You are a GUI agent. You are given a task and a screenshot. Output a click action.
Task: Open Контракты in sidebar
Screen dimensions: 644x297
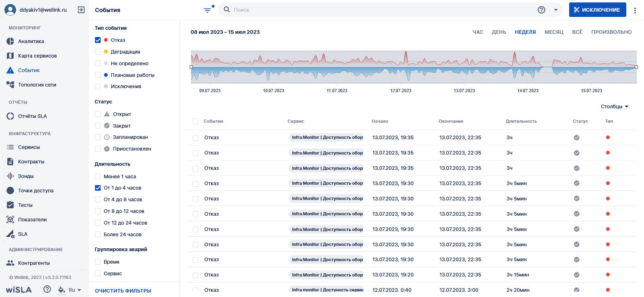(x=31, y=162)
